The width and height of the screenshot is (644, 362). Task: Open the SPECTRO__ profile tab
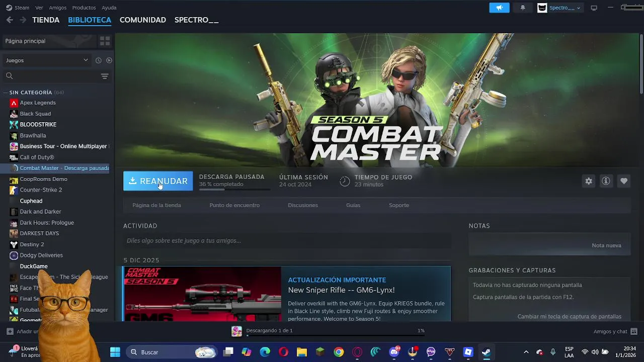(197, 20)
